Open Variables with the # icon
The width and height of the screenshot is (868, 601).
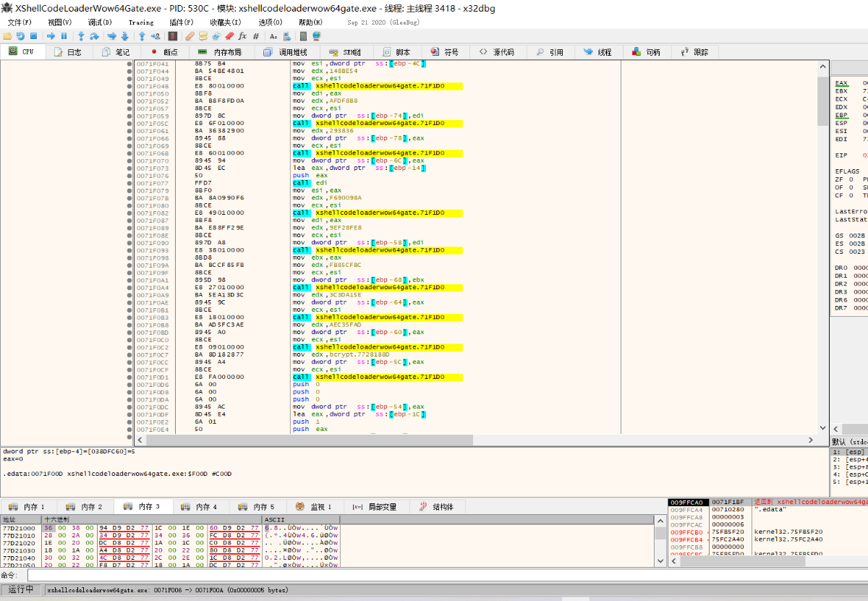tap(256, 36)
